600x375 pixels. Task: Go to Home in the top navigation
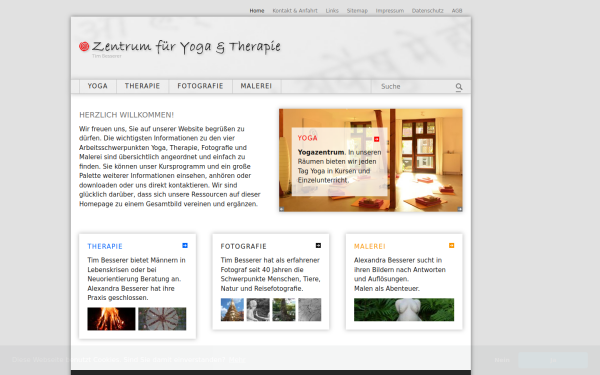(x=257, y=11)
